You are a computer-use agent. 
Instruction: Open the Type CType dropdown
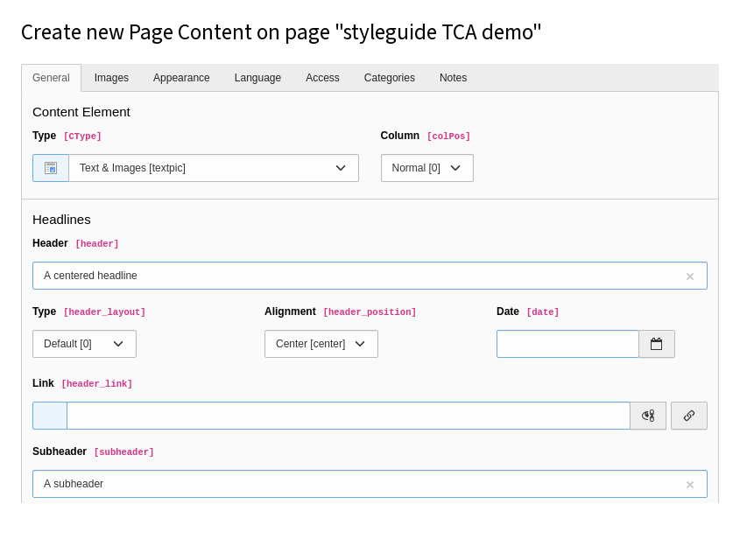click(x=214, y=168)
